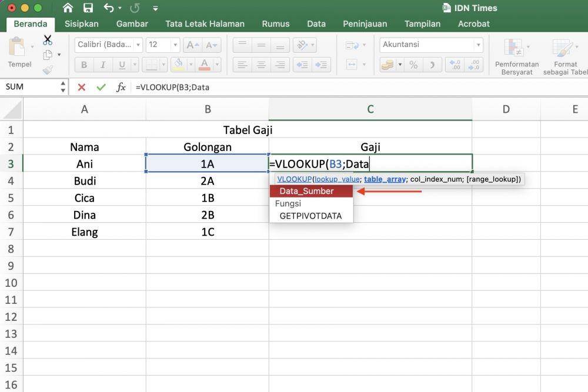Click VLOOKUP link in formula tooltip
588x392 pixels.
click(x=295, y=179)
